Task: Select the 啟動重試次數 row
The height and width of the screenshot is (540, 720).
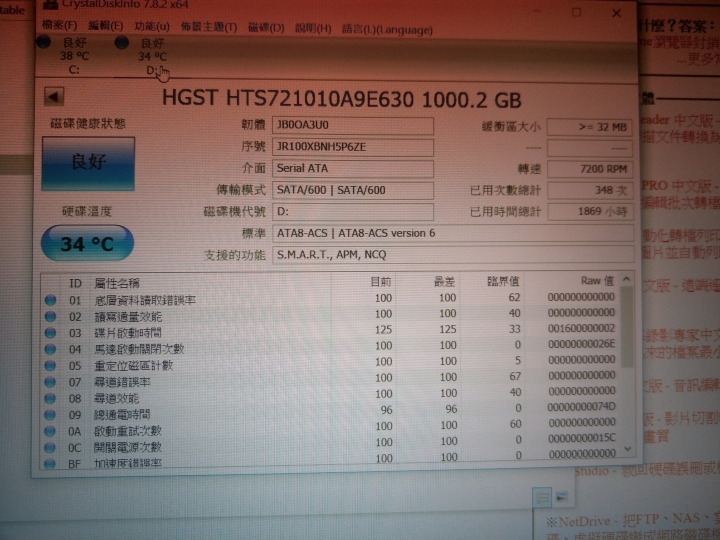Action: [330, 428]
